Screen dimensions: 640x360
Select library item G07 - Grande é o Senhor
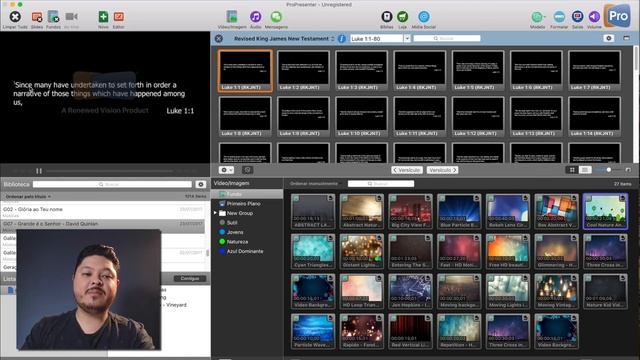pyautogui.click(x=102, y=226)
